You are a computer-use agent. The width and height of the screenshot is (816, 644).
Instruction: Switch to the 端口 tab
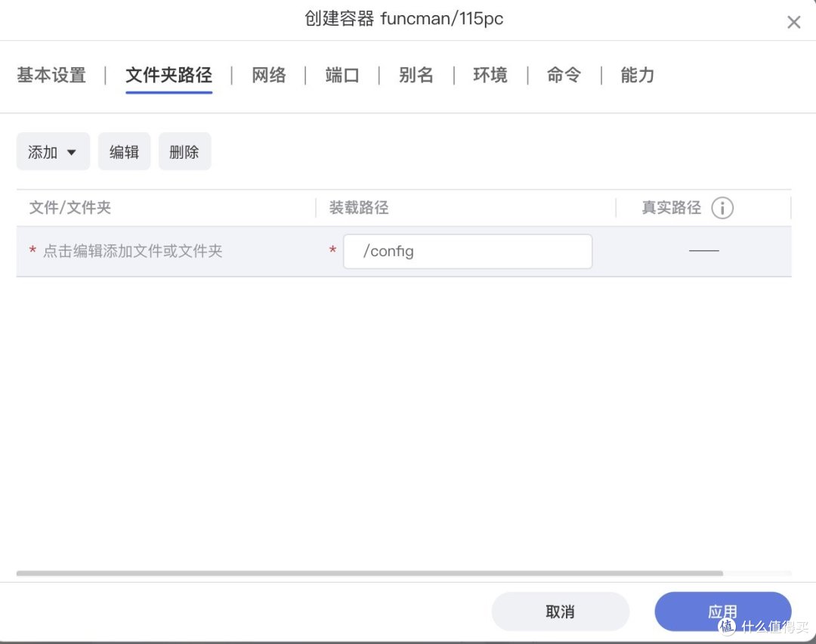tap(342, 75)
